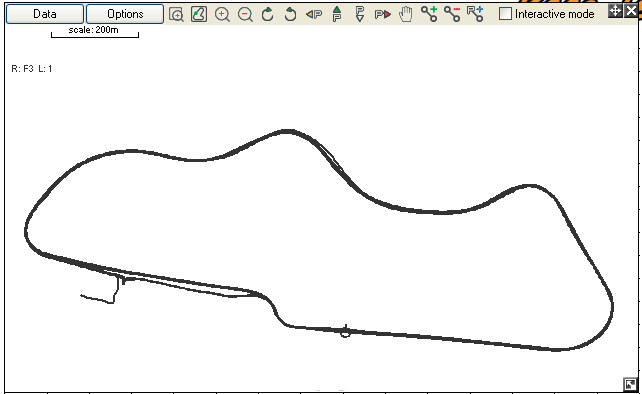Select the zoom-to-area magnifier tool
The width and height of the screenshot is (642, 394).
pos(176,14)
